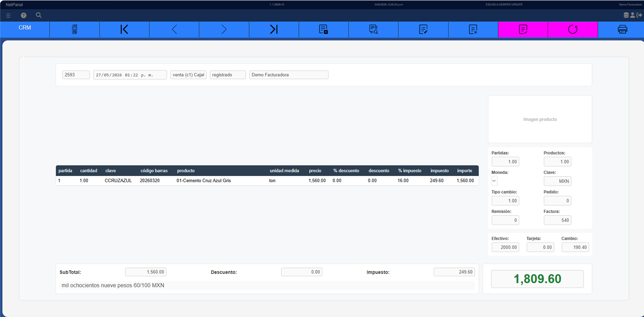Open the help question mark icon
Viewport: 644px width, 317px height.
coord(24,15)
